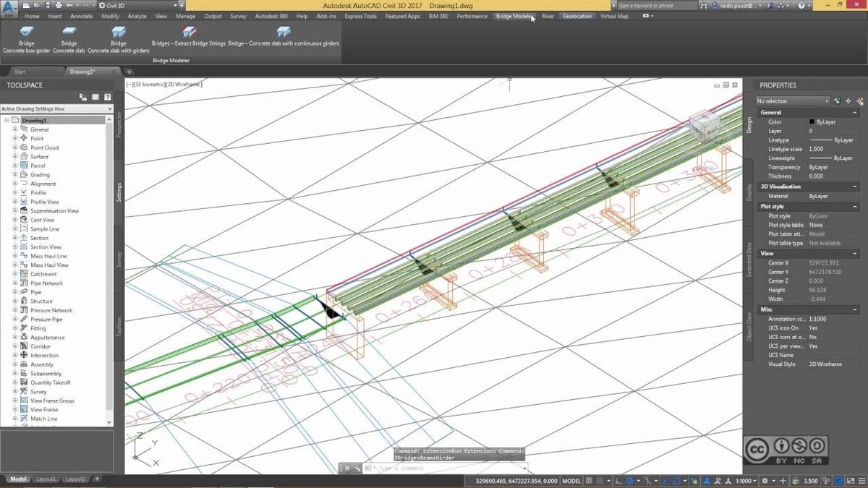Viewport: 868px width, 488px height.
Task: Launch Bridge Concrete box girder tool
Action: click(26, 38)
